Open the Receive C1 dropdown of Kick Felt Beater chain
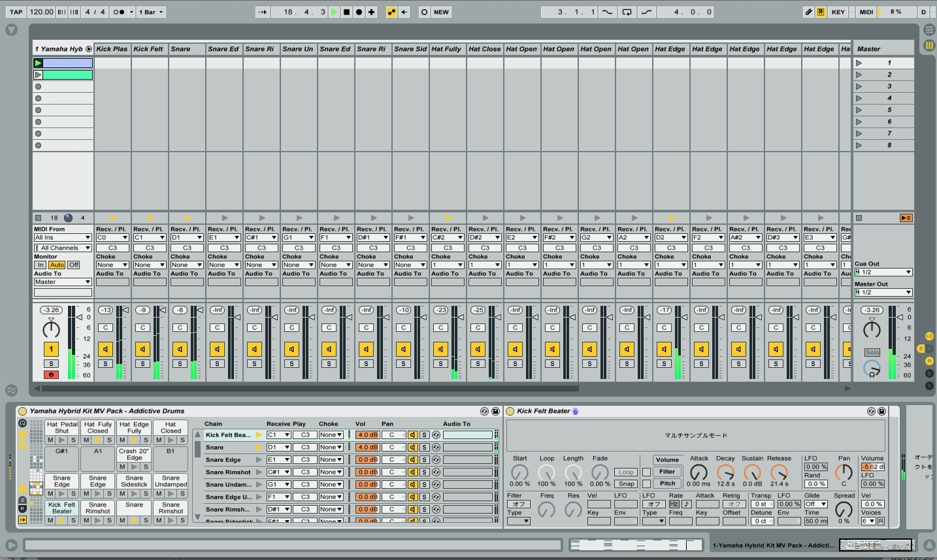Screen dimensions: 937x560 [278, 435]
